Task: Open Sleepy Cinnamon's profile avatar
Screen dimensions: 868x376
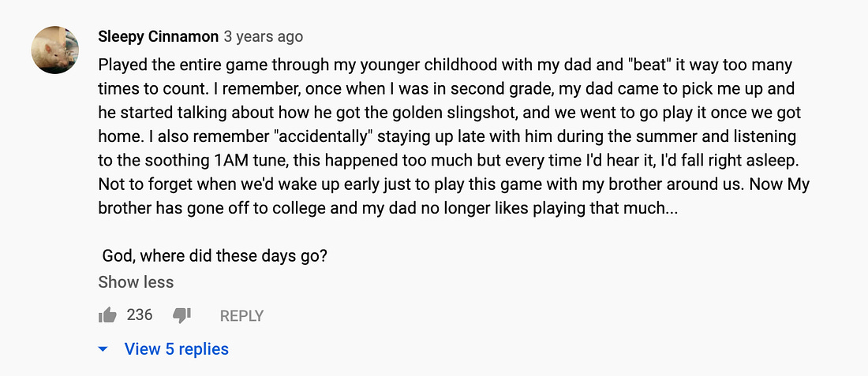Action: click(x=54, y=50)
